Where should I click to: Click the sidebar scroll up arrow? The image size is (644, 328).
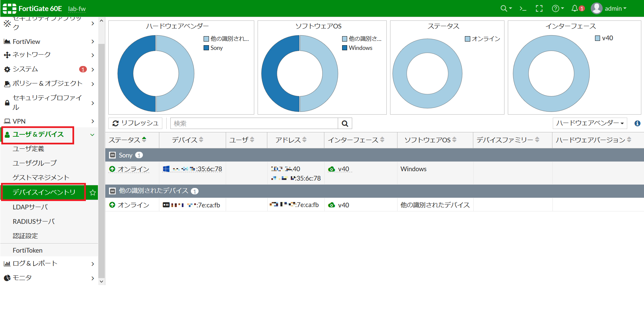102,21
